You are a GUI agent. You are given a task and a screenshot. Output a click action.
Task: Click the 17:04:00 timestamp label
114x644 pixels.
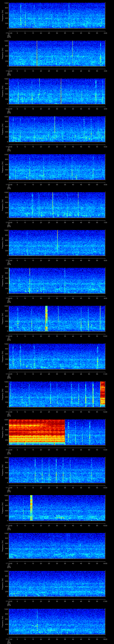click(9, 147)
